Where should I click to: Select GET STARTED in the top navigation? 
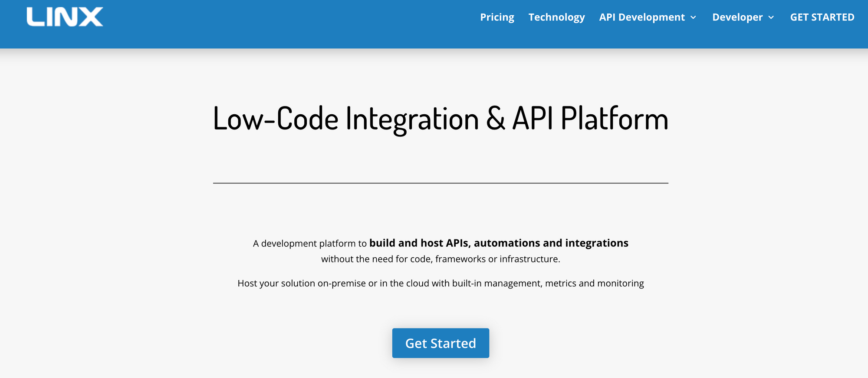[822, 17]
